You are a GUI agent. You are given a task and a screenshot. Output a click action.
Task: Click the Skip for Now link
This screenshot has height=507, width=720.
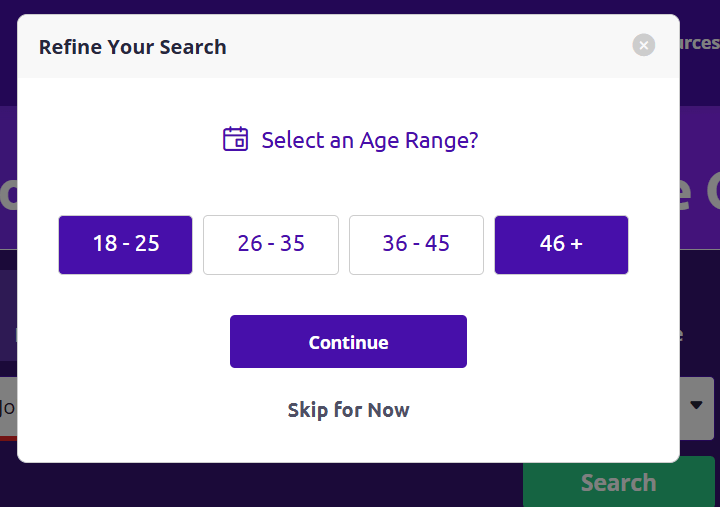point(349,410)
